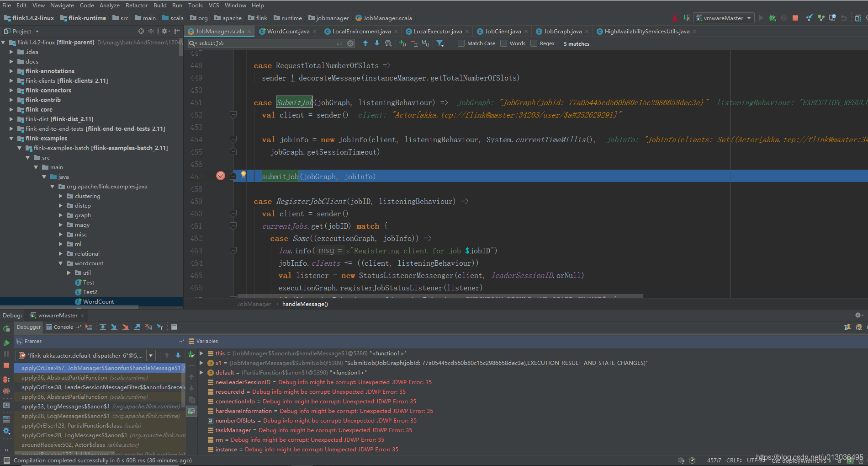Click Get Thread Dump camera icon
868x466 pixels.
6,405
